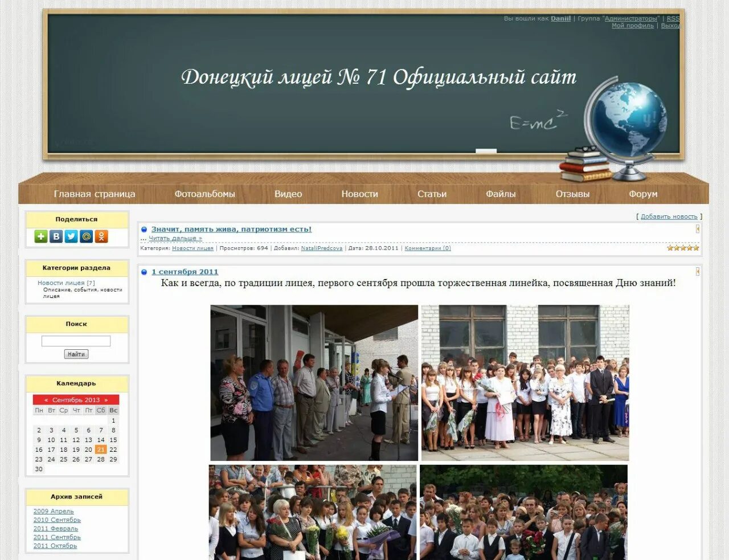This screenshot has height=560, width=729.
Task: Click the blue bullet icon beside "Значит, память жива"
Action: click(x=145, y=228)
